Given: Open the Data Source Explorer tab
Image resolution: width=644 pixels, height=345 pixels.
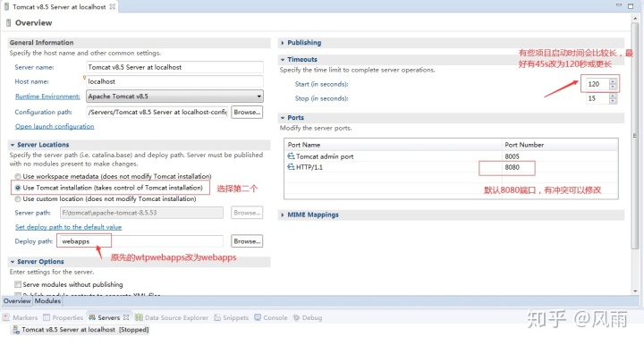Looking at the screenshot, I should point(172,317).
